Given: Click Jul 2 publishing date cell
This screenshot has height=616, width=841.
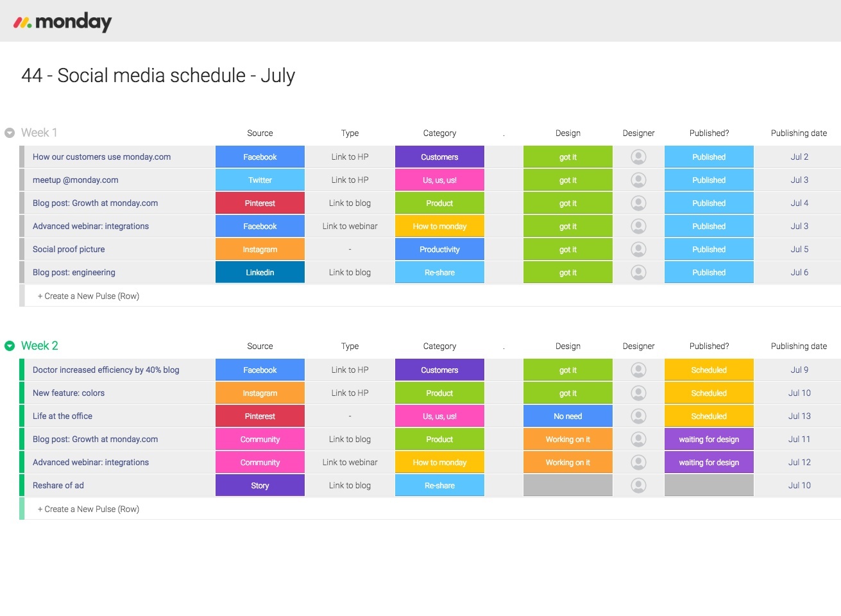Looking at the screenshot, I should (x=799, y=157).
